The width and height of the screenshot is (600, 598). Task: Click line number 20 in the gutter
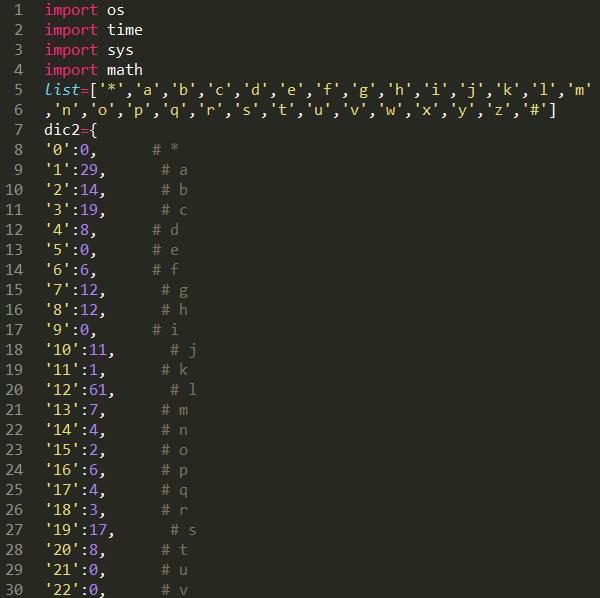click(14, 389)
